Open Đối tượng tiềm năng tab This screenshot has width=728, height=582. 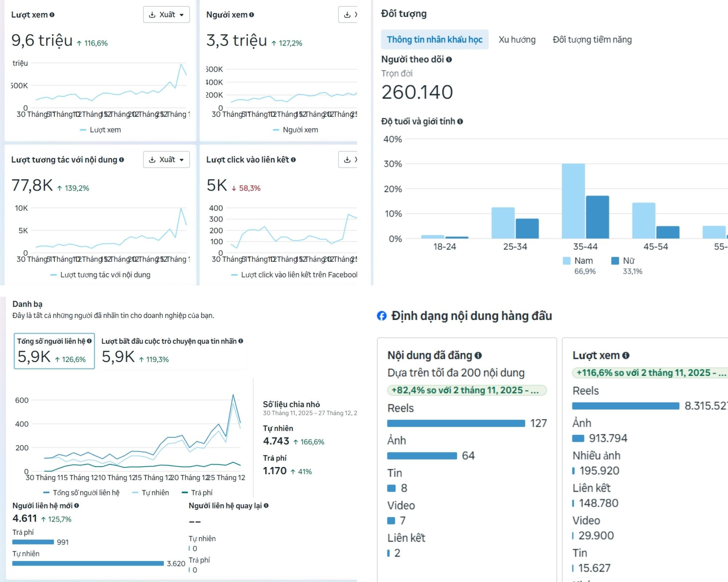click(x=592, y=40)
